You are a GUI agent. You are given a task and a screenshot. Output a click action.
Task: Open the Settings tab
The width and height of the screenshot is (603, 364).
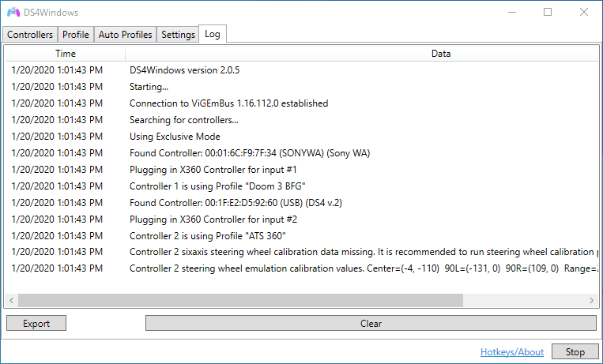click(178, 35)
